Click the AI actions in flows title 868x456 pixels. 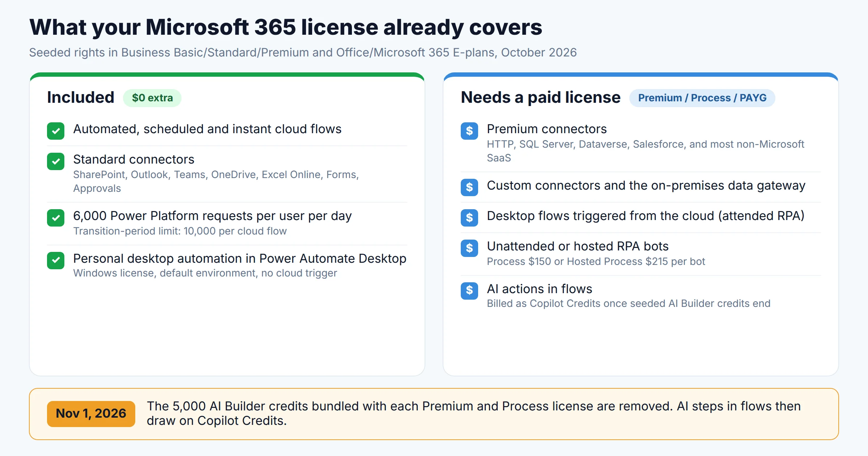pos(540,289)
